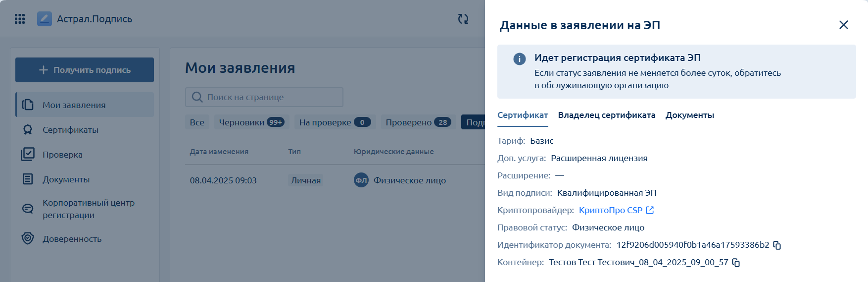Open Документы in the sidebar
The image size is (868, 282).
85,179
